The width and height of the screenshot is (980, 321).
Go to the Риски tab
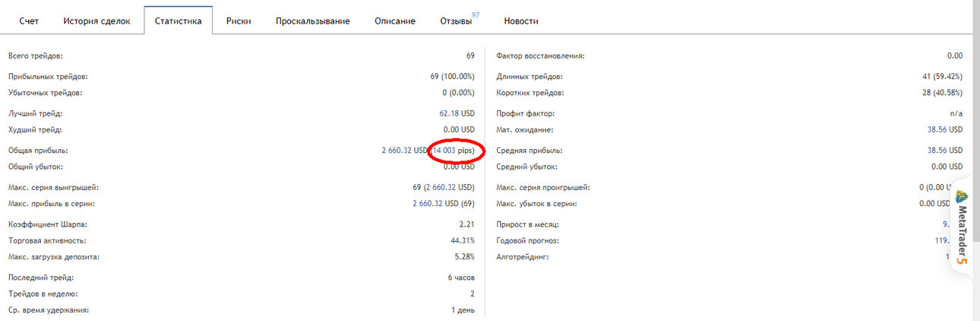(239, 21)
